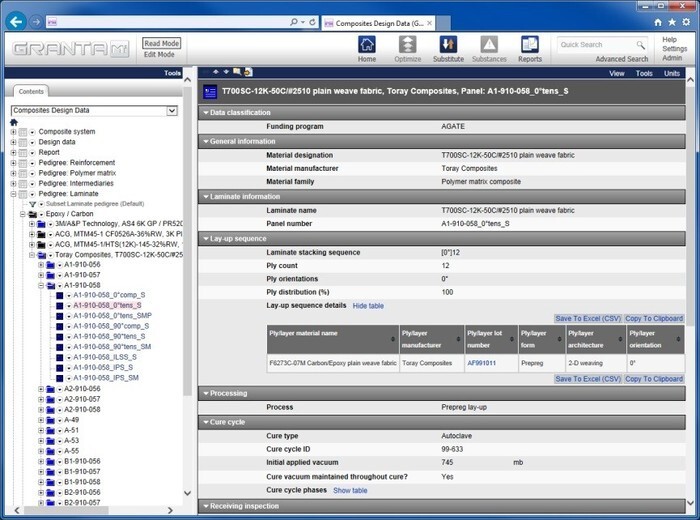Switch to Read Mode
Viewport: 700px width, 520px height.
[x=161, y=43]
